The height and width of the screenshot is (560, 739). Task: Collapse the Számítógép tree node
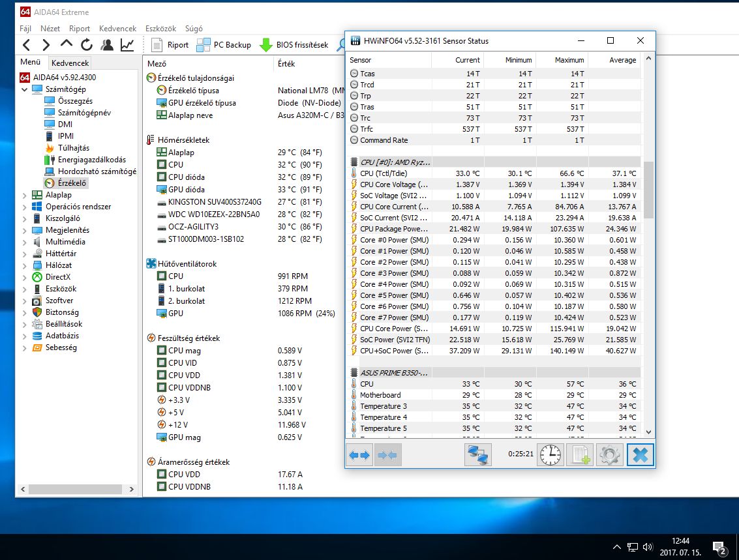click(24, 89)
